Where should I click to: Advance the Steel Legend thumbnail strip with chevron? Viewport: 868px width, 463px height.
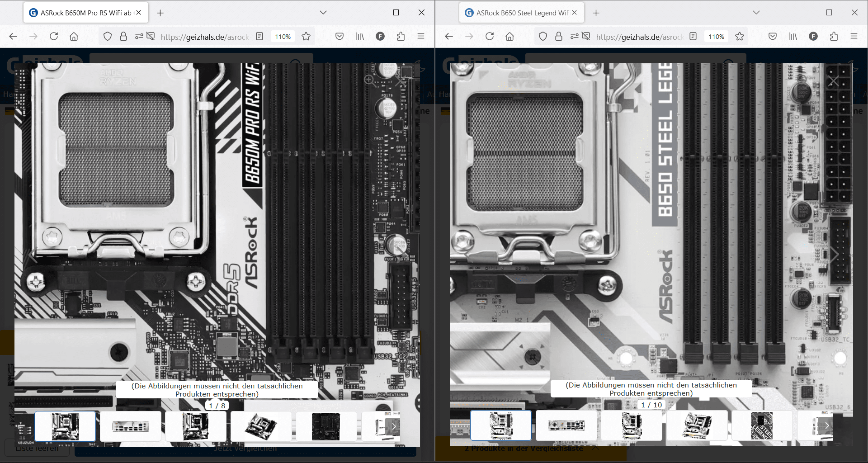827,425
